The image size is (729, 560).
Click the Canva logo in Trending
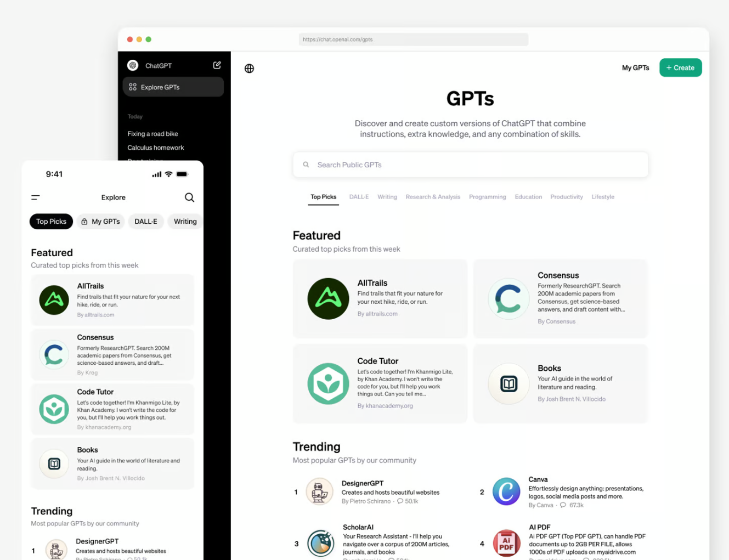point(506,491)
